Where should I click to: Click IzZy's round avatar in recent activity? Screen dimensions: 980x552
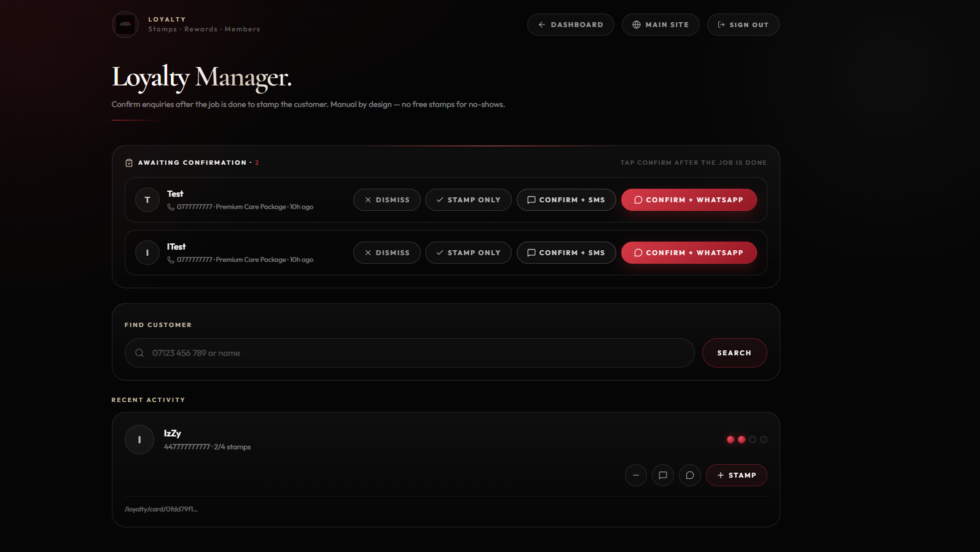(x=139, y=440)
